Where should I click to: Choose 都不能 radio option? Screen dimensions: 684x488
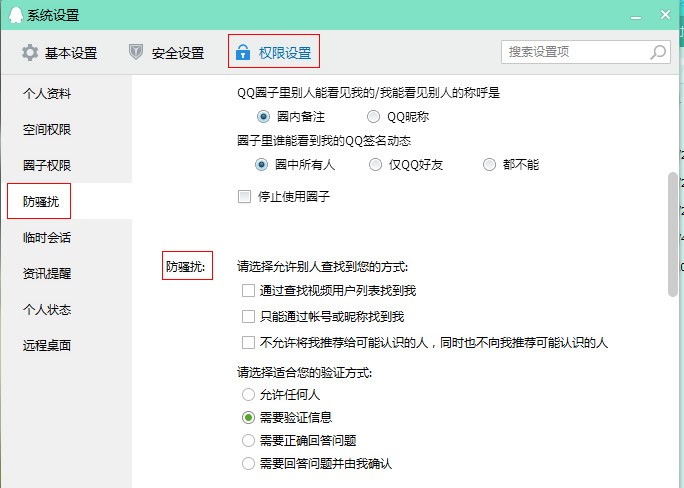tap(489, 165)
